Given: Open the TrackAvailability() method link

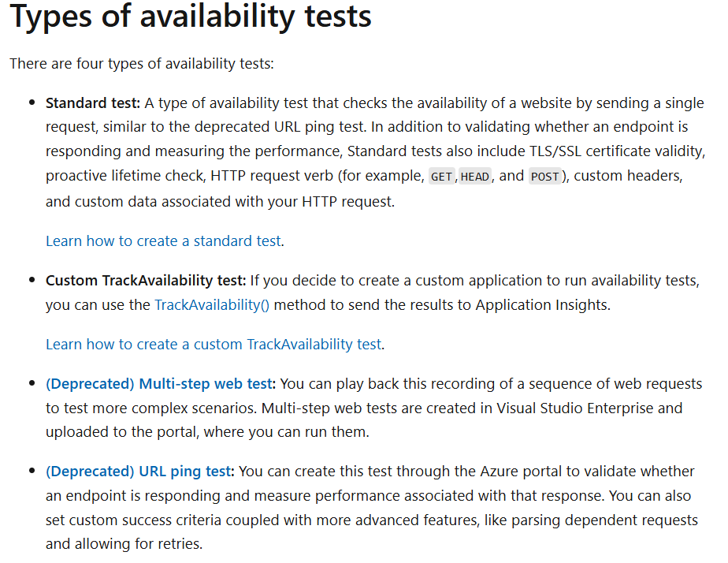Looking at the screenshot, I should [212, 304].
